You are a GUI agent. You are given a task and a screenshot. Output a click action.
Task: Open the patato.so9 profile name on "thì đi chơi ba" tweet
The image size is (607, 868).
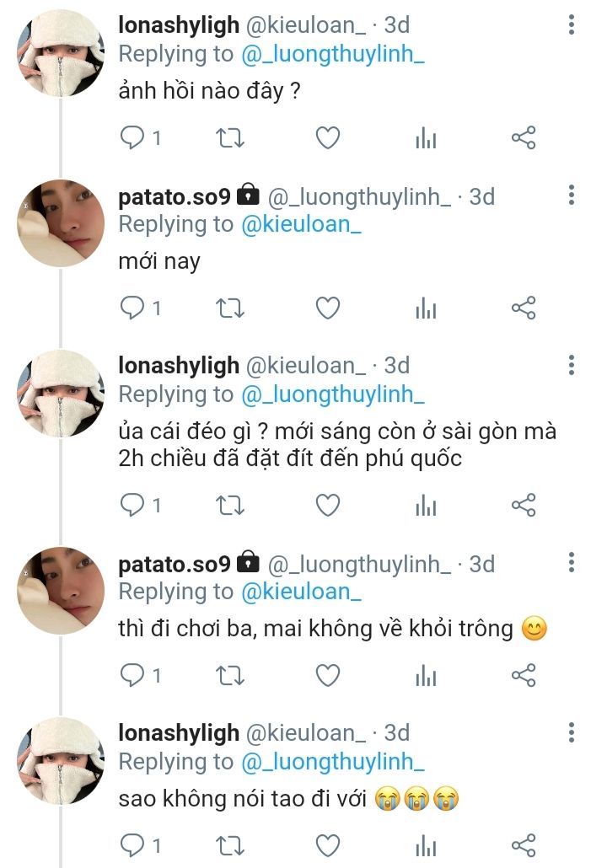(x=175, y=564)
